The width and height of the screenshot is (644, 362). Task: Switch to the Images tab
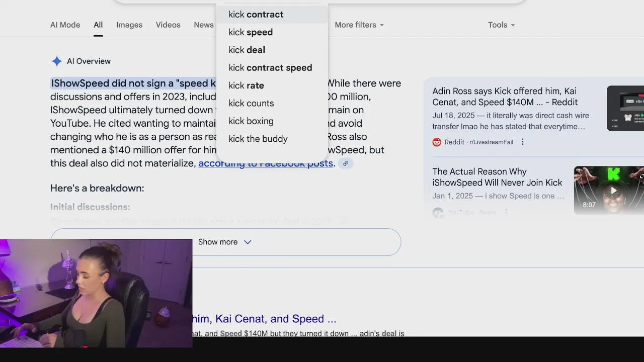(x=129, y=25)
